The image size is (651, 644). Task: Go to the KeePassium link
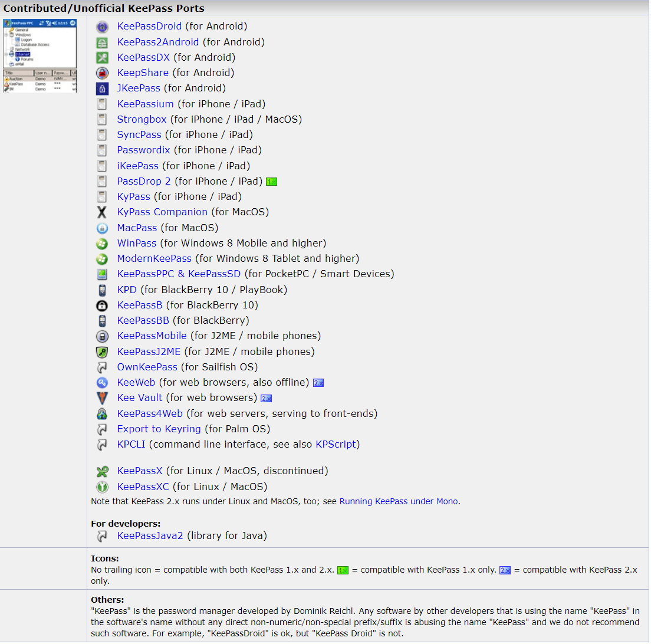click(x=145, y=104)
